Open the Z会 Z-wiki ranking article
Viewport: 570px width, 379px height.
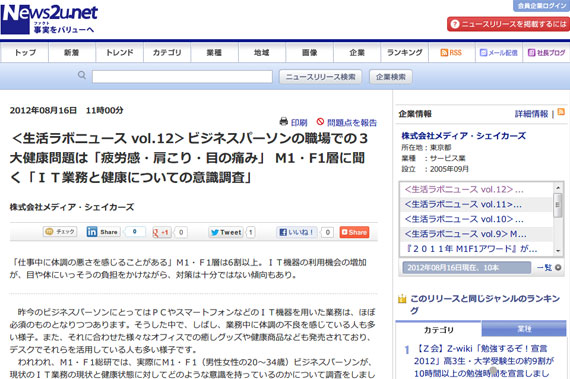coord(484,361)
